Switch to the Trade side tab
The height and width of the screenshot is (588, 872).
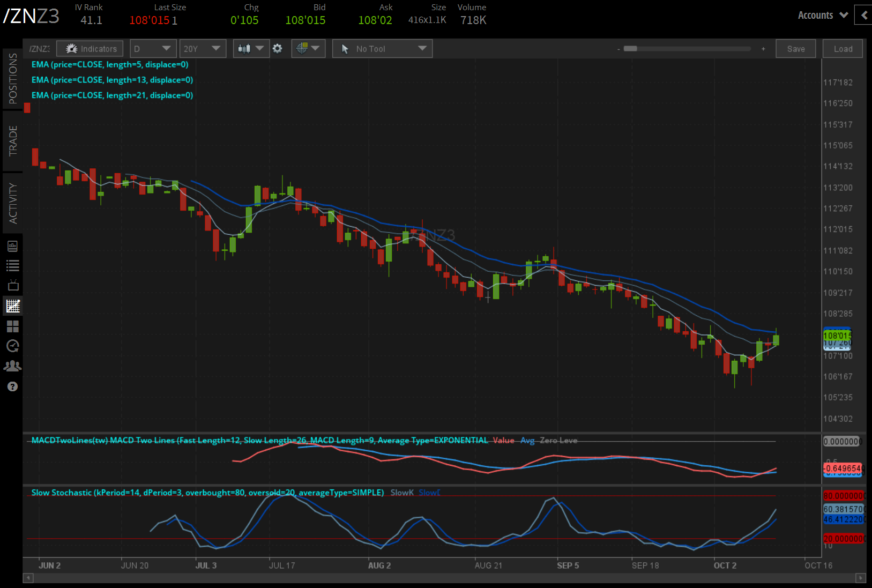(13, 141)
